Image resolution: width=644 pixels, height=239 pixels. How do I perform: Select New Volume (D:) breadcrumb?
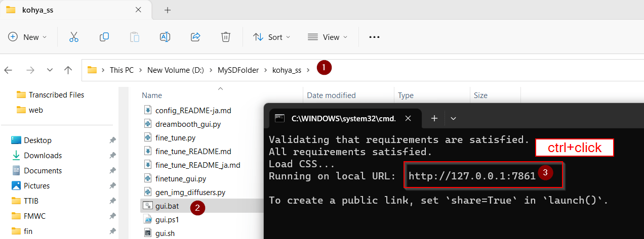point(176,70)
